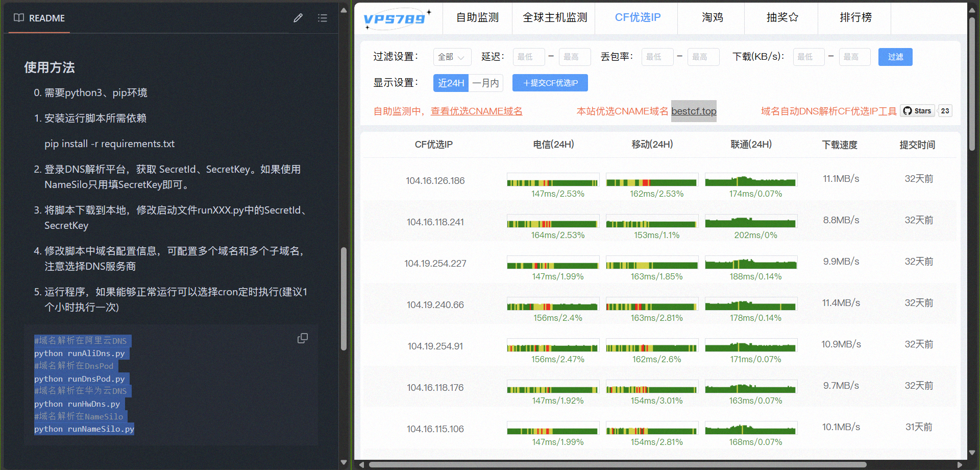
Task: Click the GitHub Stars badge
Action: click(917, 111)
